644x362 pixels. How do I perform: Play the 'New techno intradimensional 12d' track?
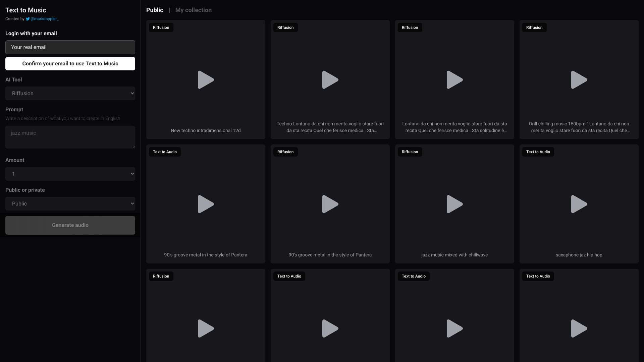pos(206,80)
